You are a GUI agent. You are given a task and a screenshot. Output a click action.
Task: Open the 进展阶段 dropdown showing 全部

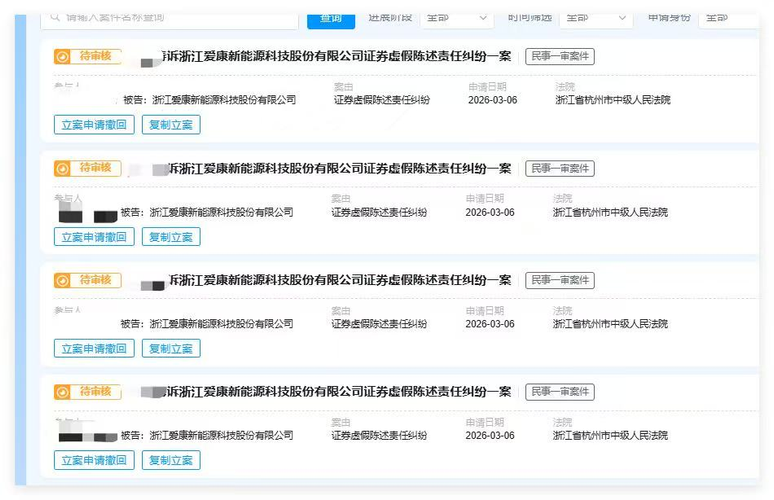pos(457,18)
